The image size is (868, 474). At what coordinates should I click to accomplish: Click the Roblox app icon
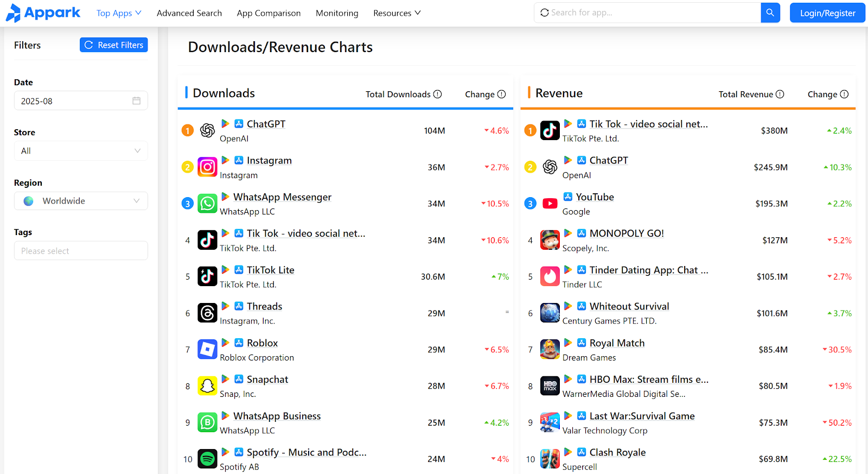pos(207,350)
